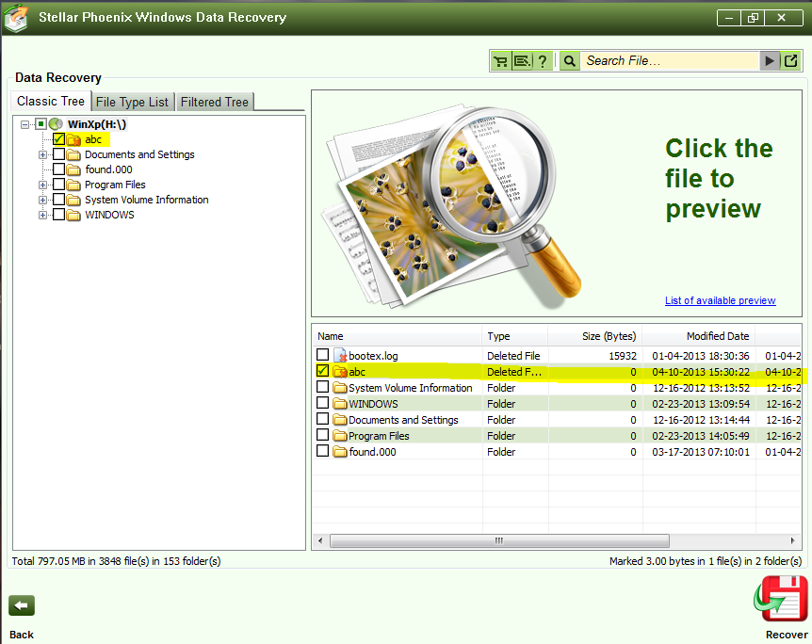Image resolution: width=812 pixels, height=644 pixels.
Task: Check Documents and Settings in tree
Action: [x=58, y=154]
